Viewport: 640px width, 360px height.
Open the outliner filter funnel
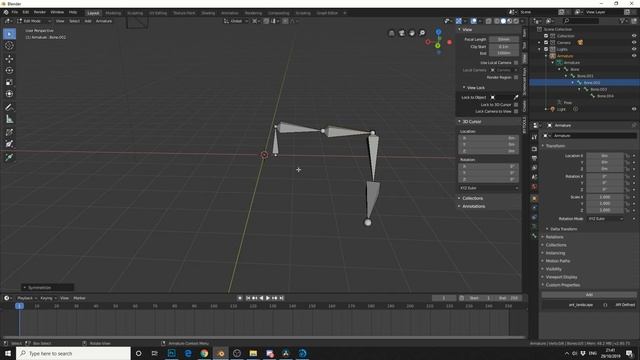click(x=622, y=21)
